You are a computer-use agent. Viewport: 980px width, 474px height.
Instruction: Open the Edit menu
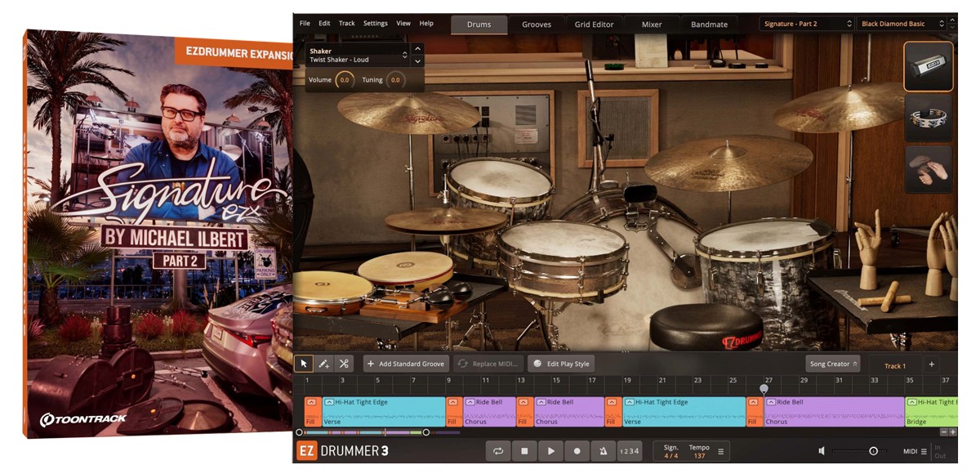[x=324, y=24]
